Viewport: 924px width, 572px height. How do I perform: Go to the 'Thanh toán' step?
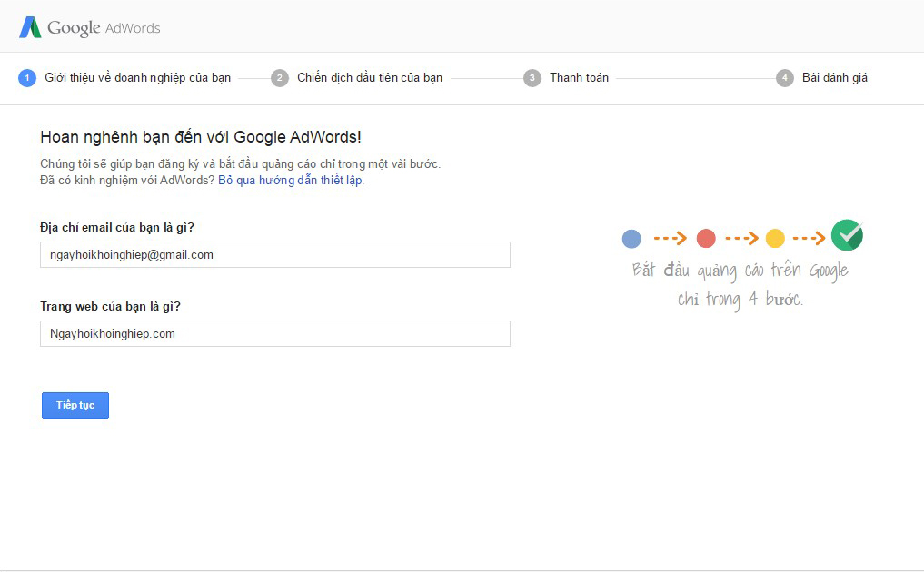(x=579, y=78)
